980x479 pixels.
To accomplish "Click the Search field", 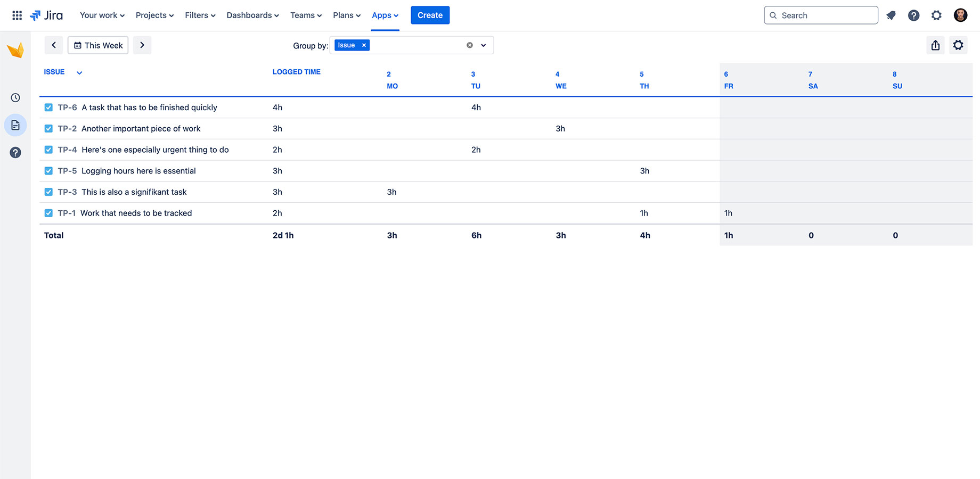I will coord(821,15).
